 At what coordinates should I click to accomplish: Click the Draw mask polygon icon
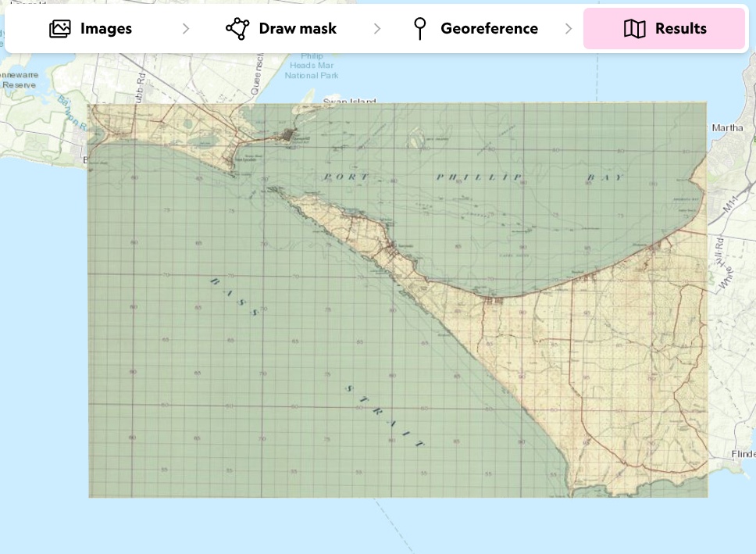tap(237, 29)
